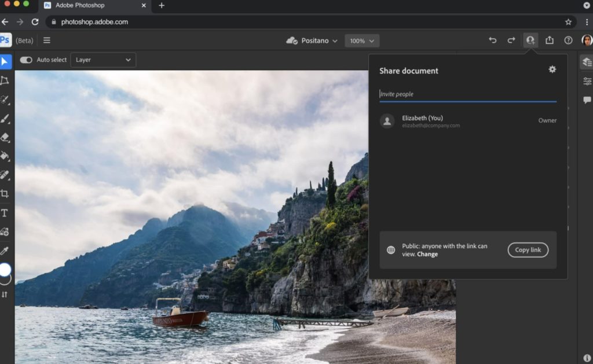The image size is (593, 364).
Task: Open the help question mark icon
Action: click(568, 40)
